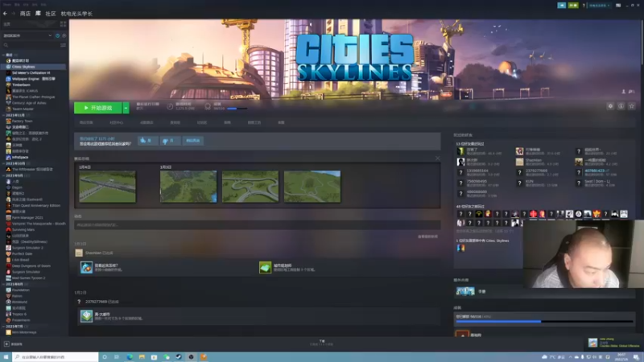This screenshot has width=644, height=362.
Task: Click the achievements mini progress bar near play
Action: point(237,109)
